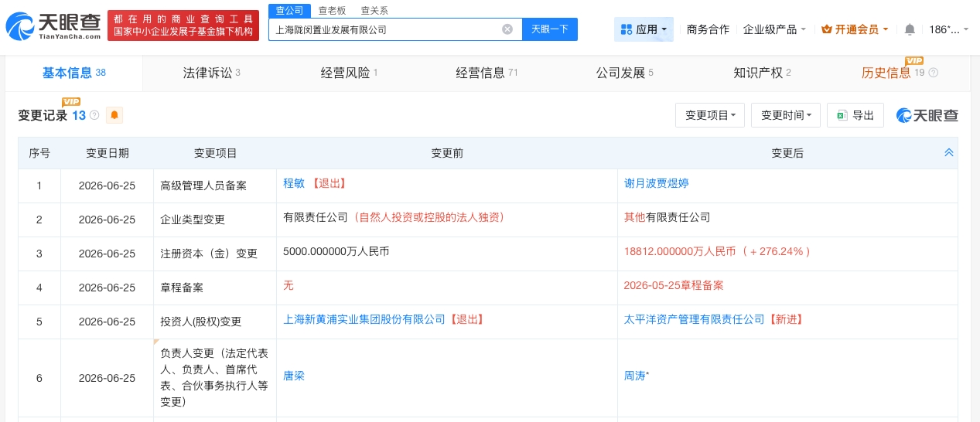The width and height of the screenshot is (980, 422).
Task: Click help question icon next to 变更记录 13
Action: pyautogui.click(x=94, y=115)
